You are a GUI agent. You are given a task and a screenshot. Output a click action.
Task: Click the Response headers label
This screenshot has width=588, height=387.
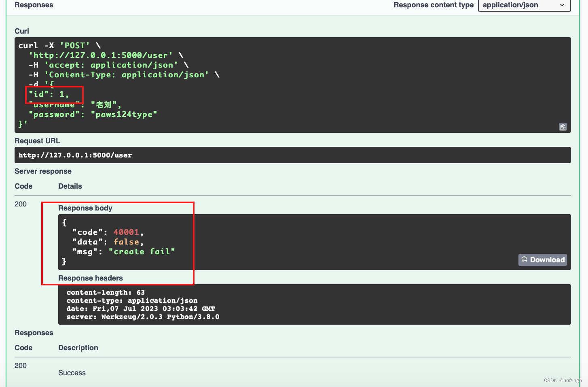click(x=91, y=278)
